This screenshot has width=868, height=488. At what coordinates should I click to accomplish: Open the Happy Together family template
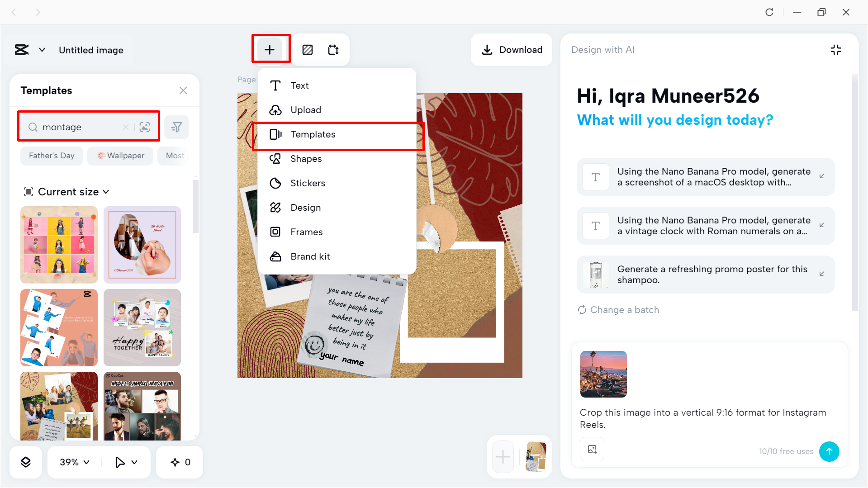click(142, 327)
